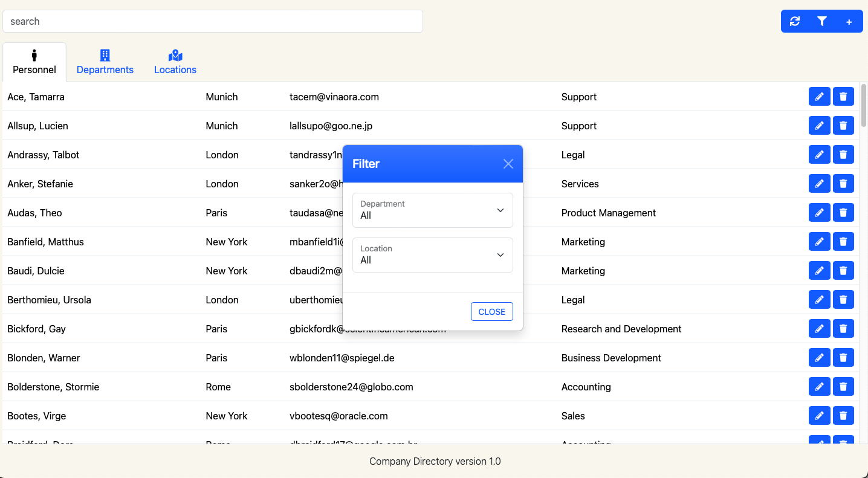Click the filter funnel icon
Screen dimensions: 868x478
coord(822,22)
